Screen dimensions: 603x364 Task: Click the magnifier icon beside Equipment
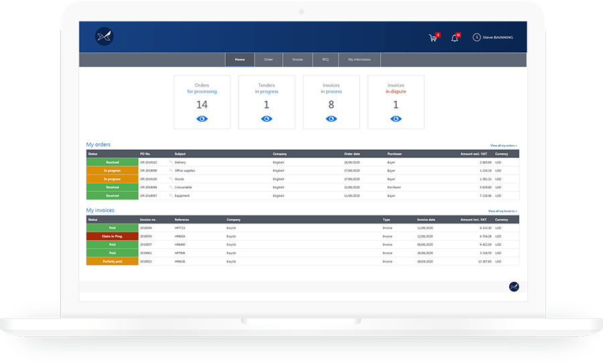point(171,195)
